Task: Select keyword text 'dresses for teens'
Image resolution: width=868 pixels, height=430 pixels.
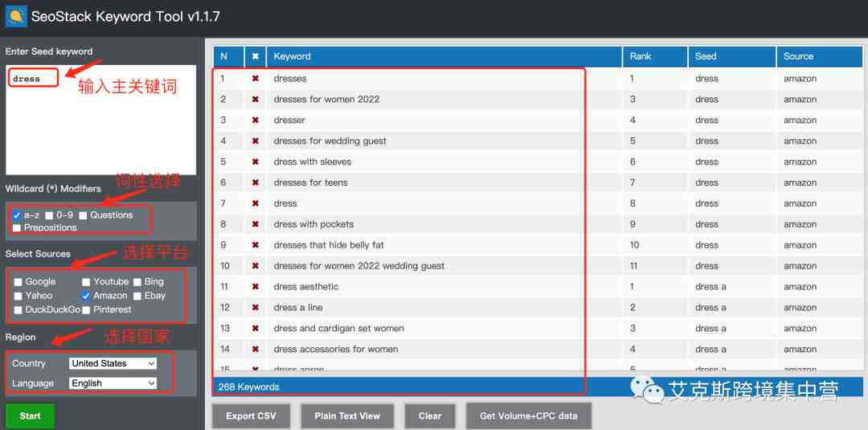Action: point(310,182)
